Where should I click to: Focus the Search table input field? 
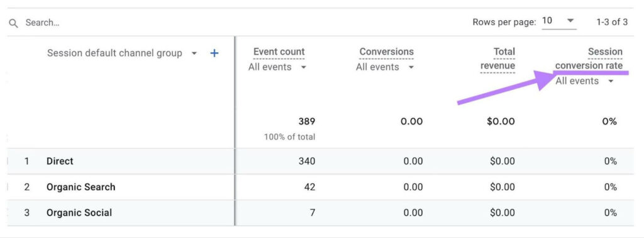coord(42,23)
